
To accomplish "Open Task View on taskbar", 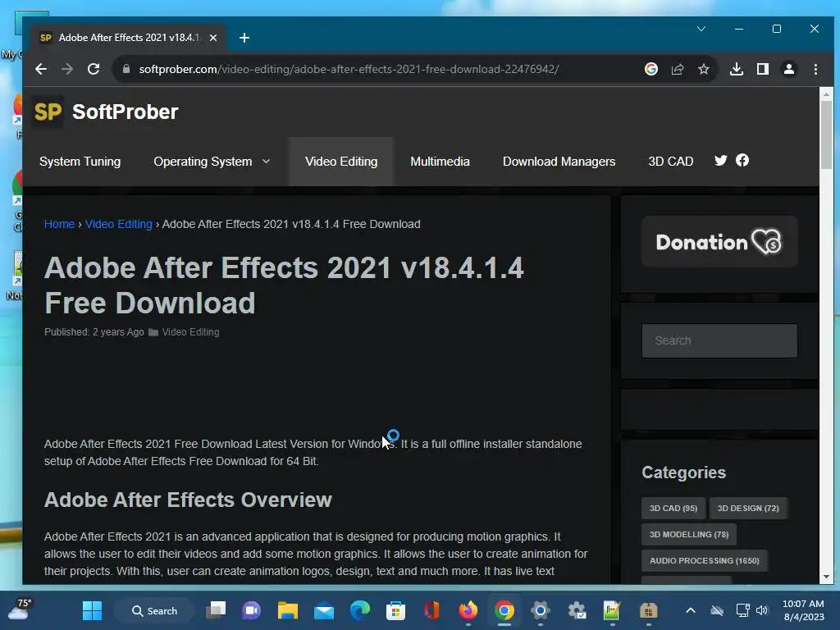I will coord(216,610).
